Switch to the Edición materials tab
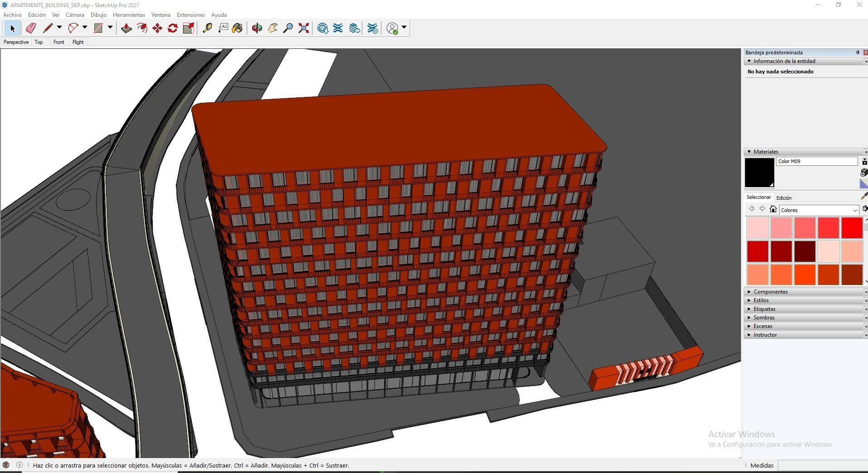 (784, 198)
